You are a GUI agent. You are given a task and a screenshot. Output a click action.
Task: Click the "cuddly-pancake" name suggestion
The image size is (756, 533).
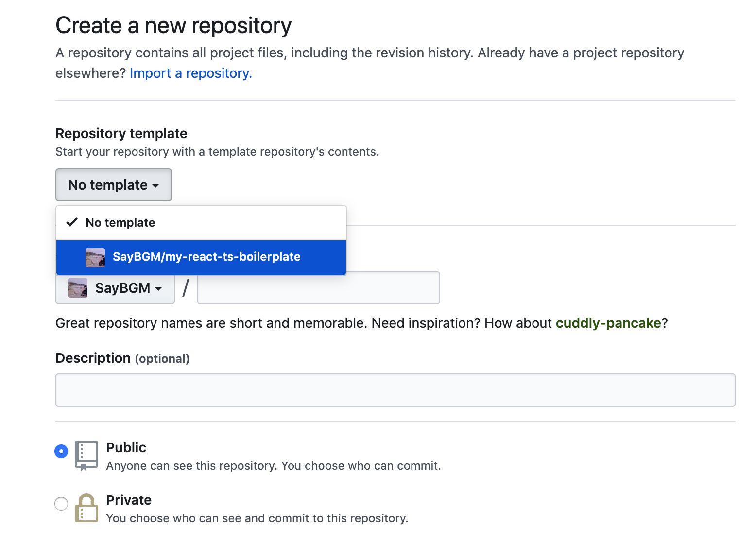[607, 323]
